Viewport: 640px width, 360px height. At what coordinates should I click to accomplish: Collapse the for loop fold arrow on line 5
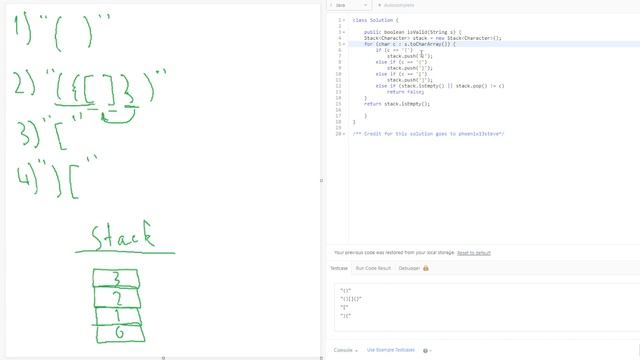click(344, 44)
